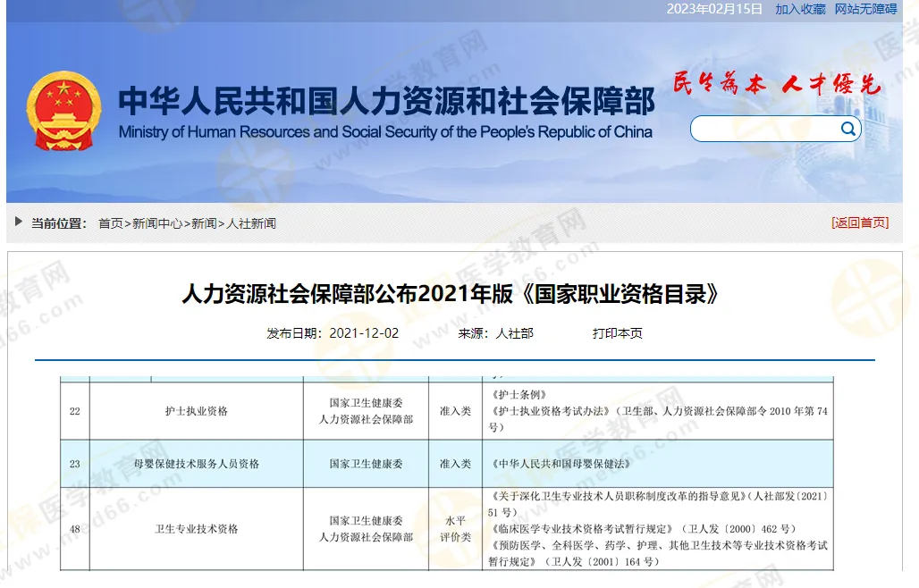Click 打印本页 to print the page

(617, 333)
